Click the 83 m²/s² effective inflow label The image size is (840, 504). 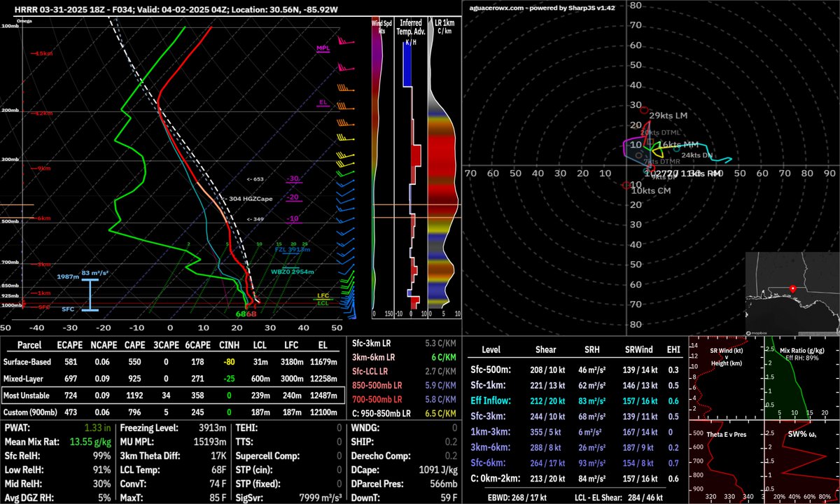coord(95,273)
